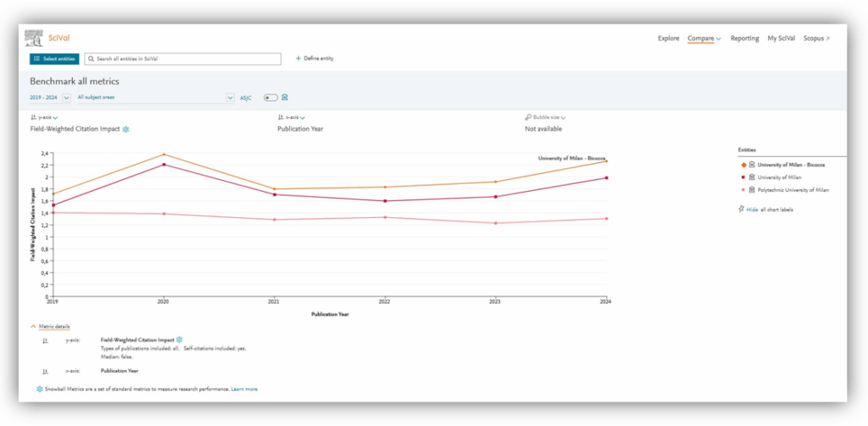Screen dimensions: 868x426
Task: Click the University of Milan - Bicocca chart label
Action: pyautogui.click(x=572, y=158)
